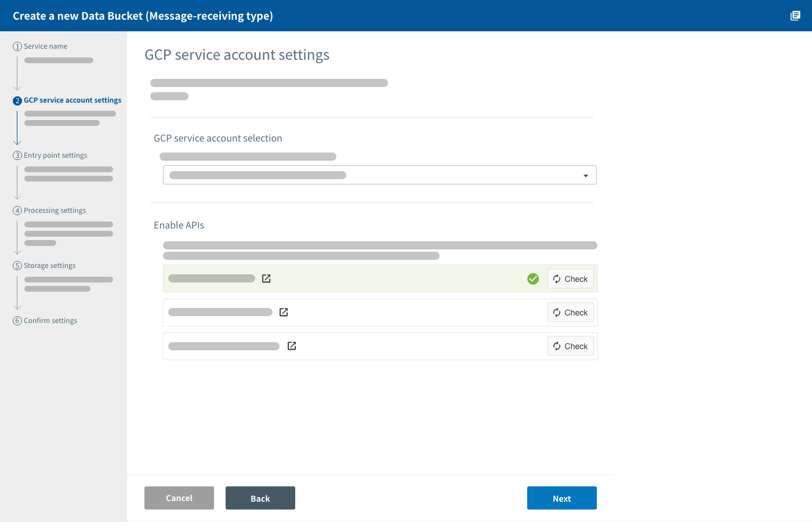
Task: Click the Create a new Data Bucket title
Action: (x=143, y=16)
